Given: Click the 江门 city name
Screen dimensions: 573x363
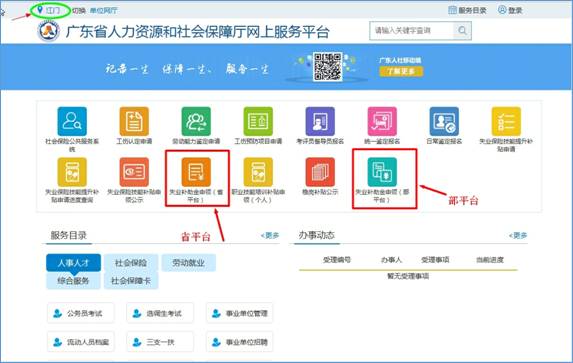Looking at the screenshot, I should point(53,10).
